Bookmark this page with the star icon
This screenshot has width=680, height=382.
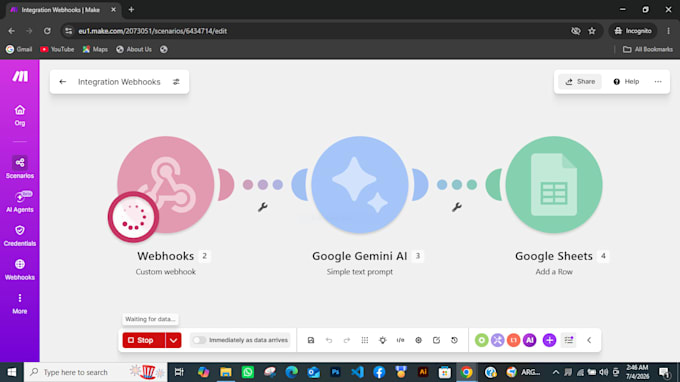(592, 31)
